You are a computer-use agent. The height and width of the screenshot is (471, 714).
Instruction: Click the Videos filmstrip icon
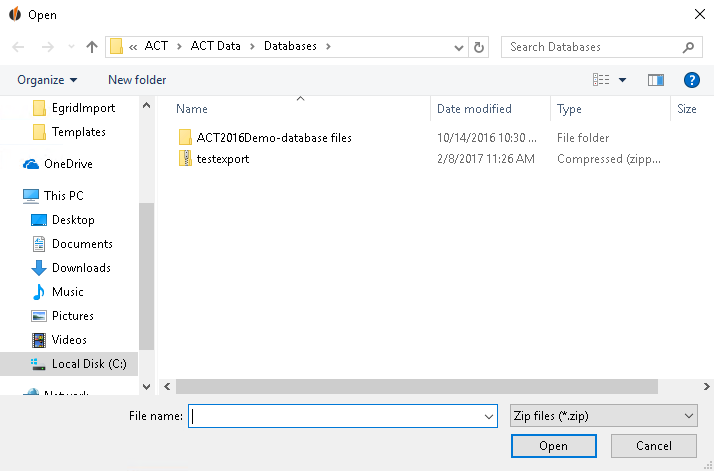click(x=39, y=340)
